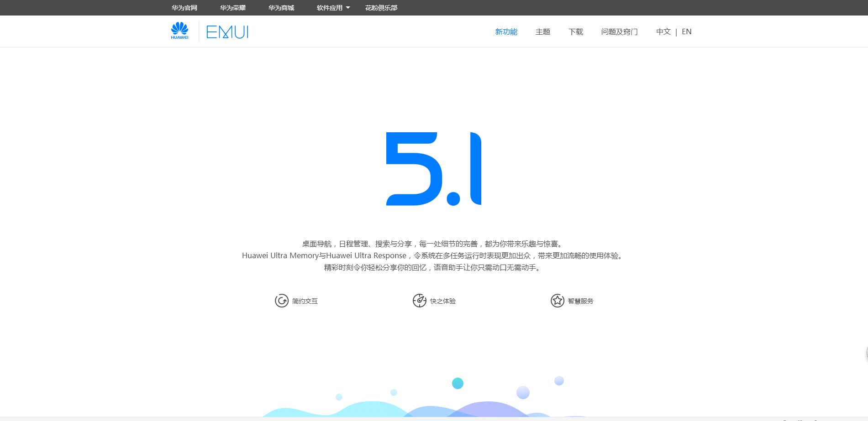This screenshot has width=868, height=421.
Task: Click the EMUI logo
Action: coord(227,31)
